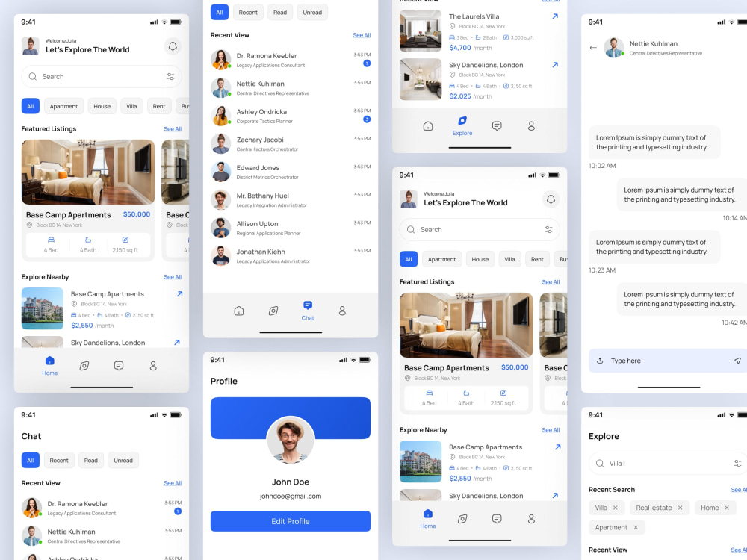Open Zachary Jacobi's chat
The width and height of the screenshot is (747, 560).
[x=291, y=144]
